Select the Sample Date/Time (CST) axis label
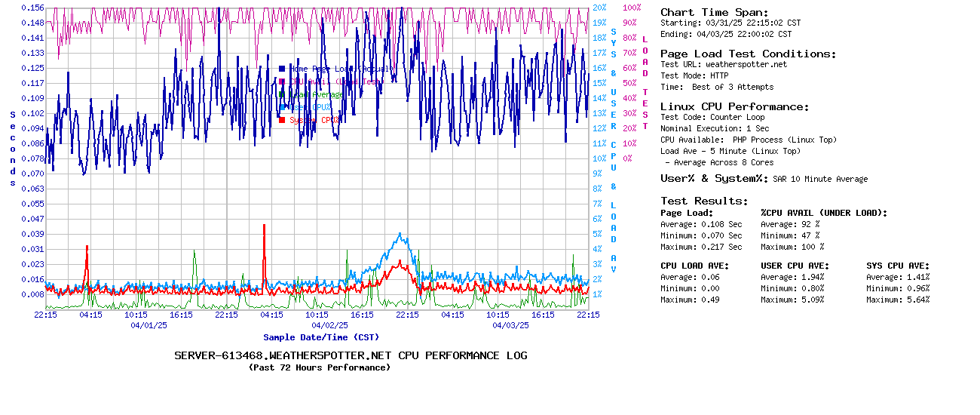This screenshot has width=980, height=415. (321, 337)
